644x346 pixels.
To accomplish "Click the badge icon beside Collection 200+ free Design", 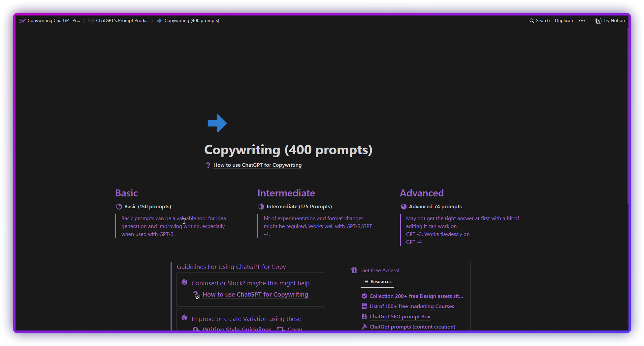I will [364, 296].
